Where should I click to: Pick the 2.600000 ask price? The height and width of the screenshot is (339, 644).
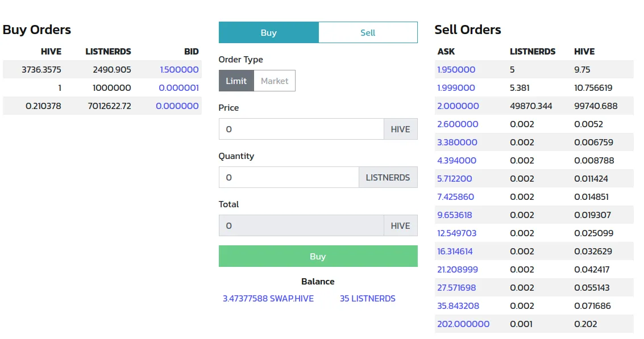(458, 124)
